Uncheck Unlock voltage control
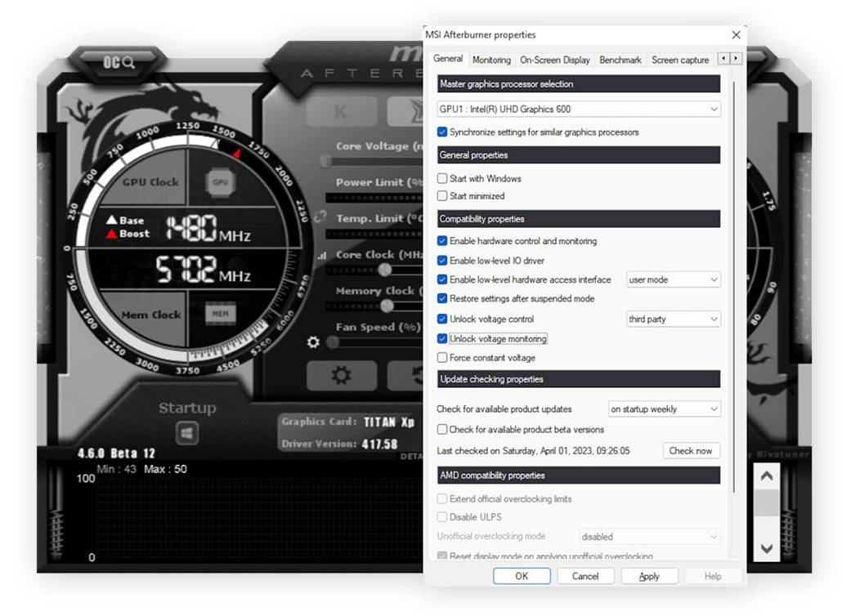Screen dimensions: 851x616 [442, 319]
